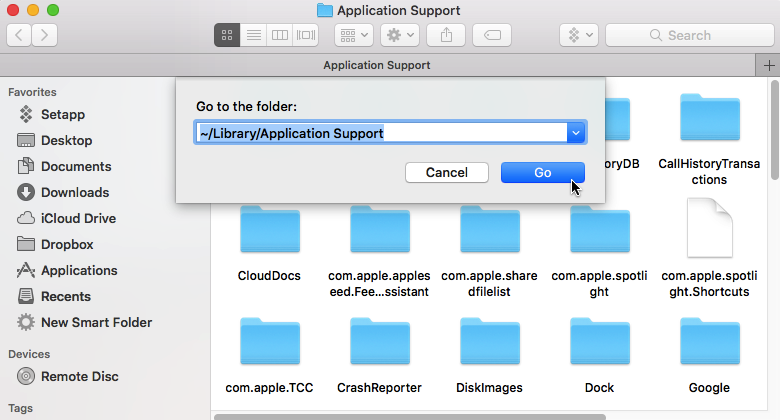
Task: Select the Application Support tab
Action: tap(377, 65)
